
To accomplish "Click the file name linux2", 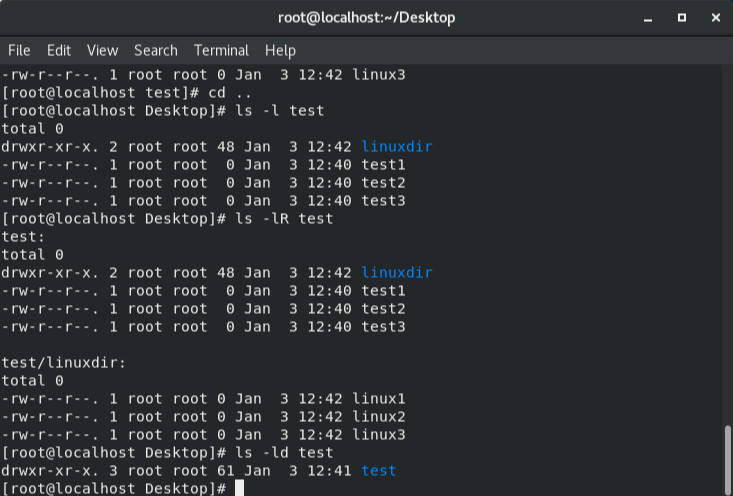I will click(x=379, y=417).
